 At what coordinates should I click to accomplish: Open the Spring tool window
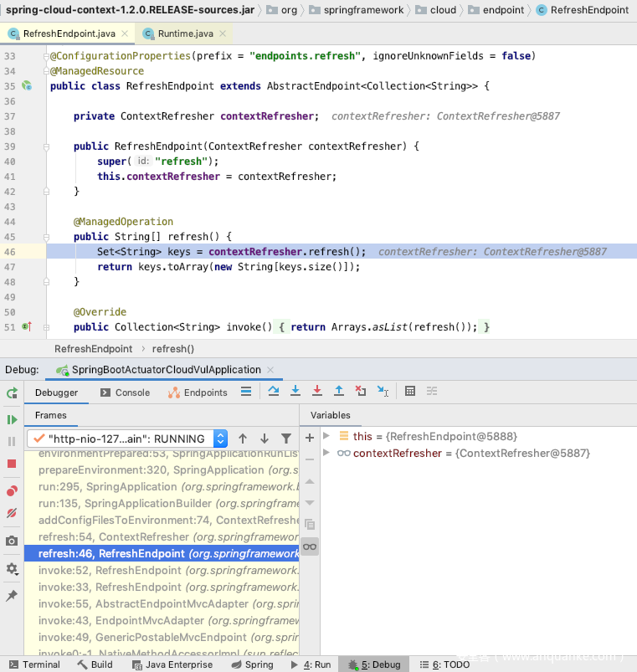pos(252,664)
